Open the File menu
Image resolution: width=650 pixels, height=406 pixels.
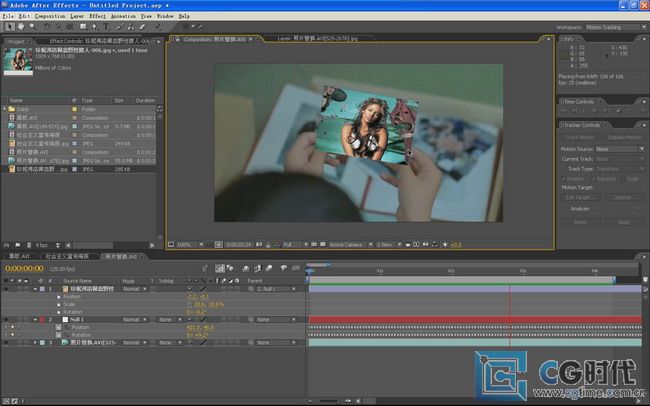pyautogui.click(x=8, y=16)
